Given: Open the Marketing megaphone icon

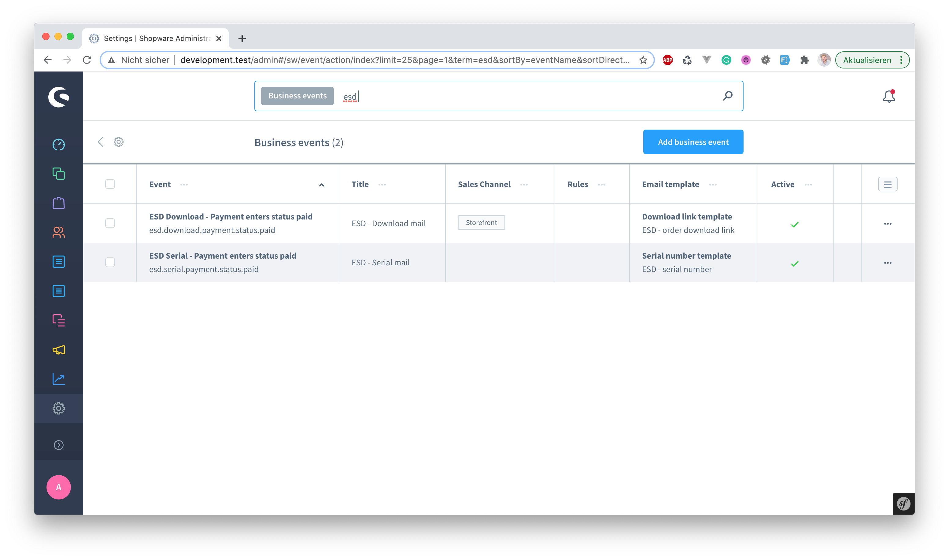Looking at the screenshot, I should coord(58,350).
